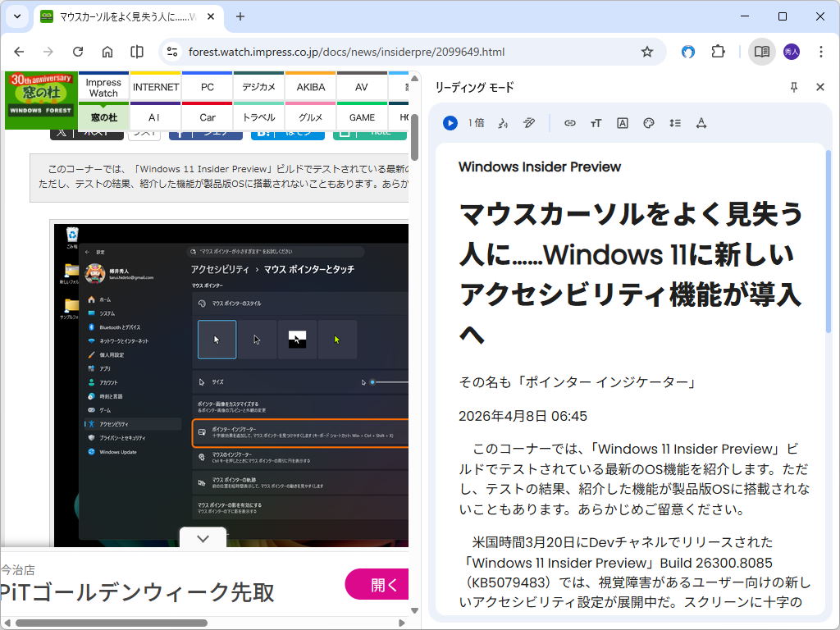Expand the image with the chevron arrow
This screenshot has height=630, width=840.
point(202,539)
